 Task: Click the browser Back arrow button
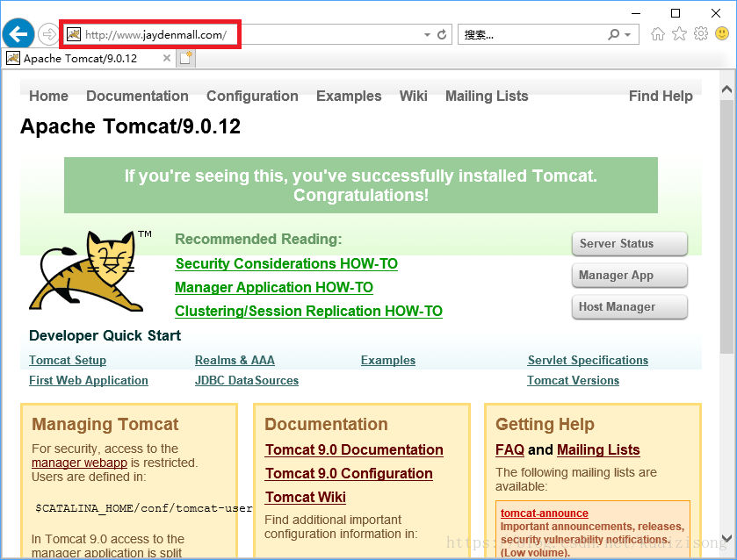[18, 34]
